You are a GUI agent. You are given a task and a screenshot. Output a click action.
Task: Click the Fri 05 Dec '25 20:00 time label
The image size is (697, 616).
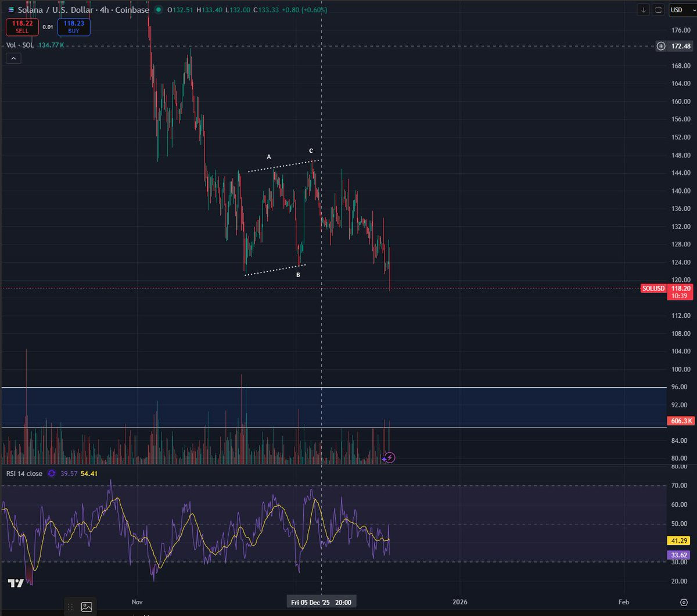tap(321, 602)
